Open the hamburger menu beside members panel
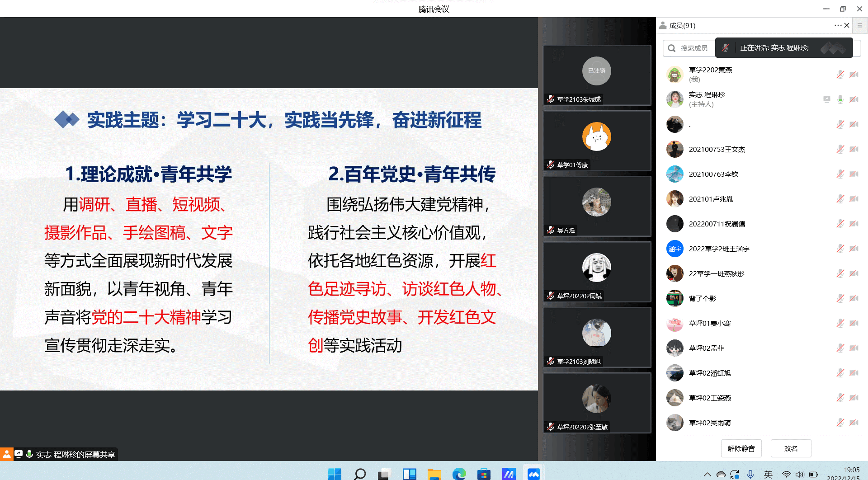 [860, 25]
